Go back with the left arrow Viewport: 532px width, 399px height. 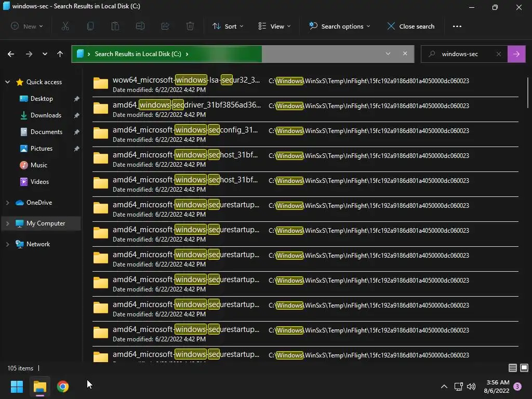11,54
